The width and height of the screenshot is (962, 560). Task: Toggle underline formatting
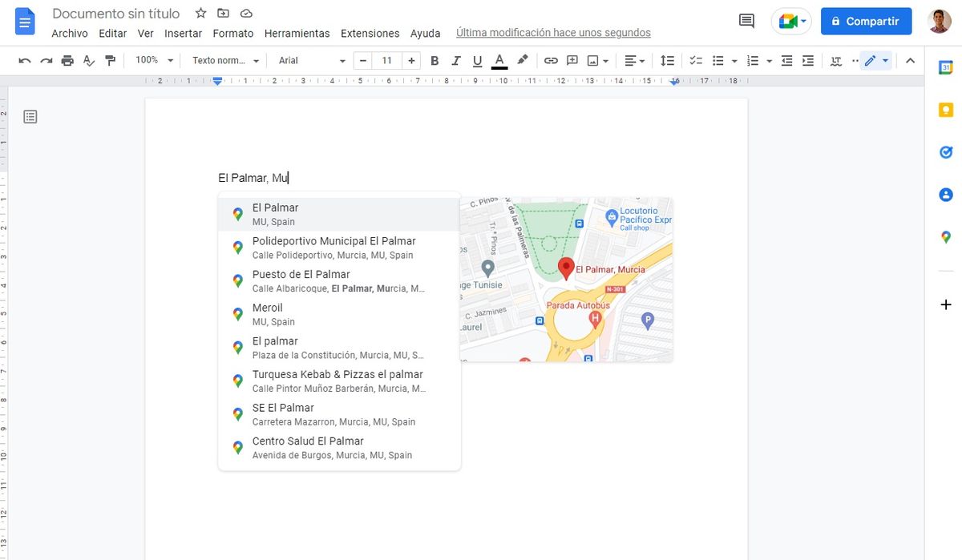click(x=477, y=60)
